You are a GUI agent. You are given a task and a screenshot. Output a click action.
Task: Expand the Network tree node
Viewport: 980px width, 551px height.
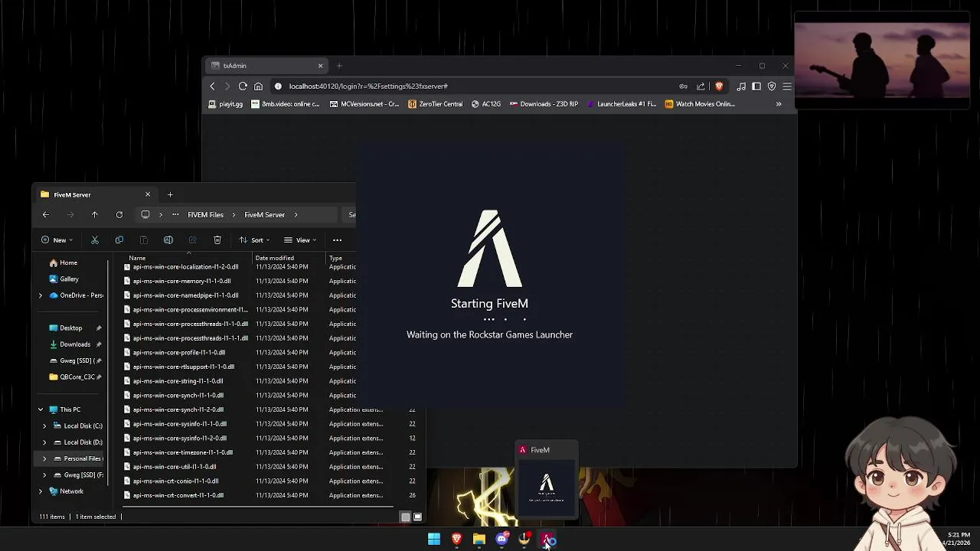coord(41,491)
